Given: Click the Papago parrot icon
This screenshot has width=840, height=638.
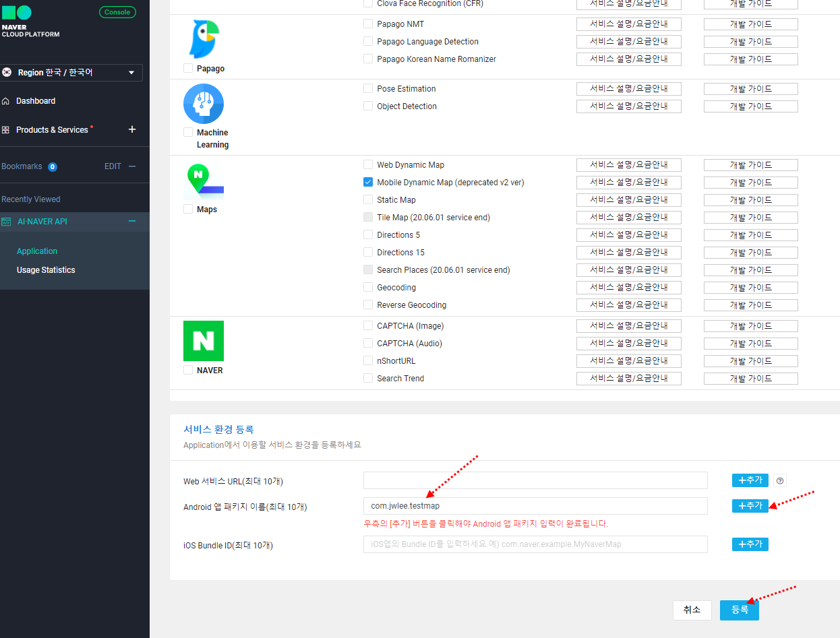Looking at the screenshot, I should pyautogui.click(x=204, y=39).
